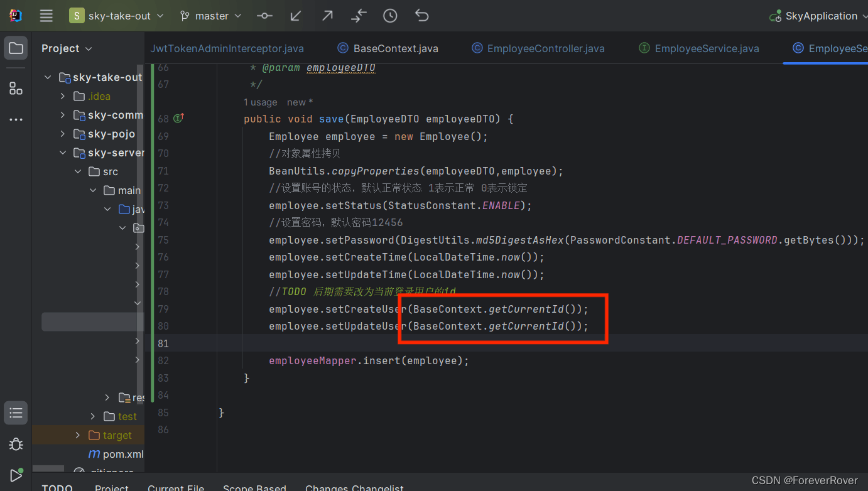Switch to EmployeeController.java tab
Screen dimensions: 868x491
[539, 48]
